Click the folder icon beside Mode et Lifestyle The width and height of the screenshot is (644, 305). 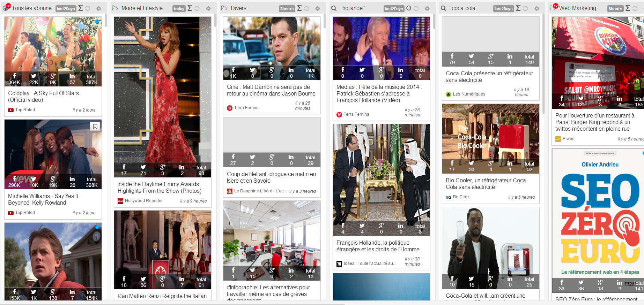click(115, 8)
